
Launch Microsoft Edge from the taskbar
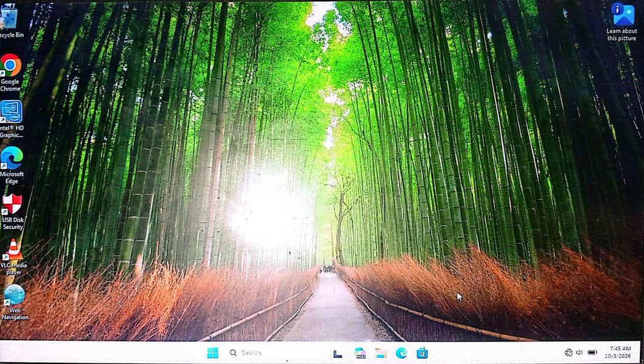point(401,353)
